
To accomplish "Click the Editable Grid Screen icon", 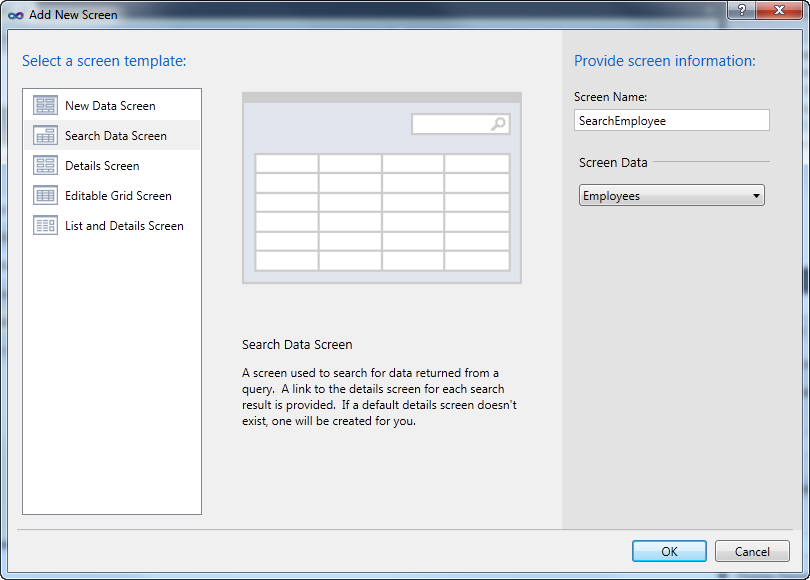I will [x=45, y=195].
